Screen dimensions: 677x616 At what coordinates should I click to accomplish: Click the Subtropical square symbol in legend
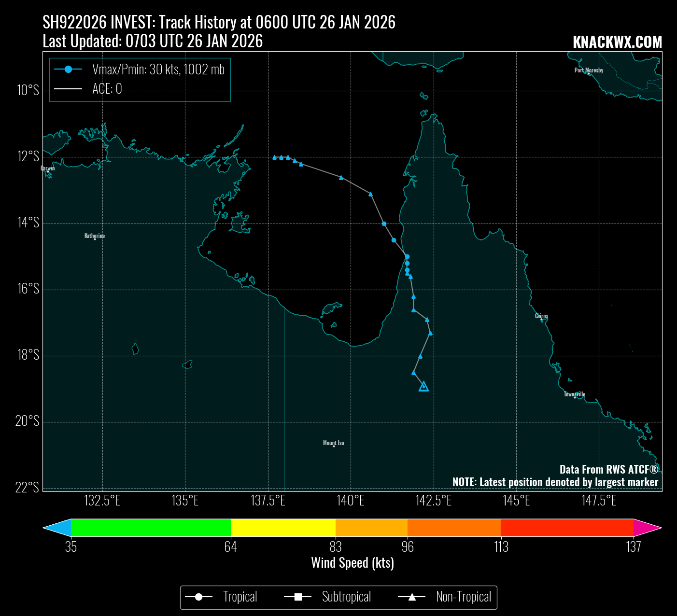tap(298, 598)
